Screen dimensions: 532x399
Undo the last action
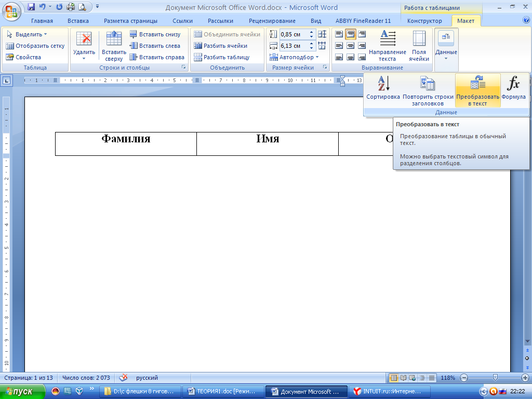43,7
